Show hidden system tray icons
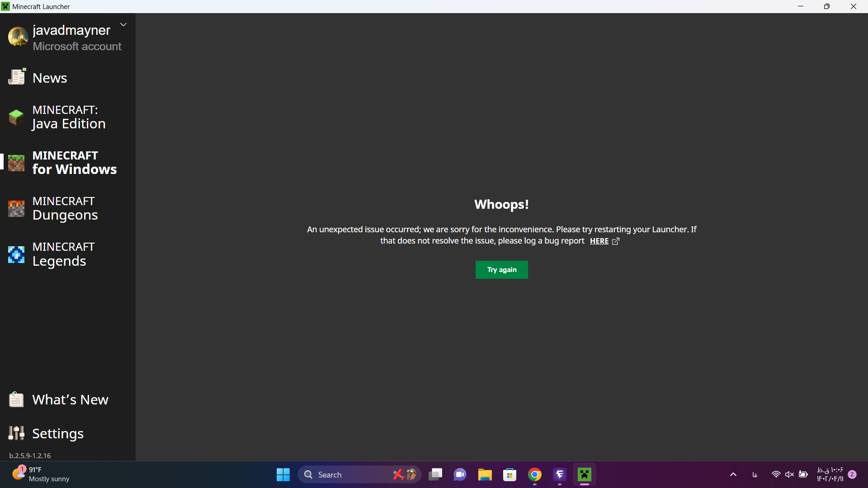Viewport: 868px width, 488px height. [x=733, y=474]
